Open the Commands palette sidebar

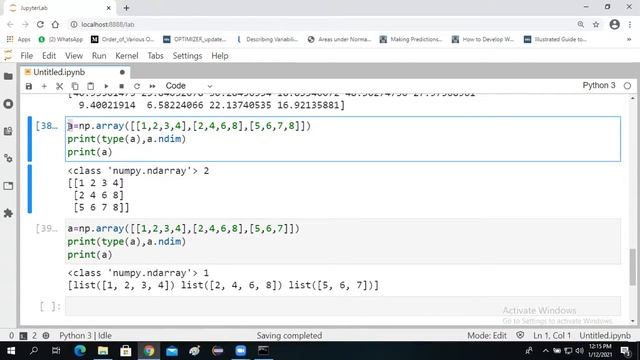[x=8, y=131]
